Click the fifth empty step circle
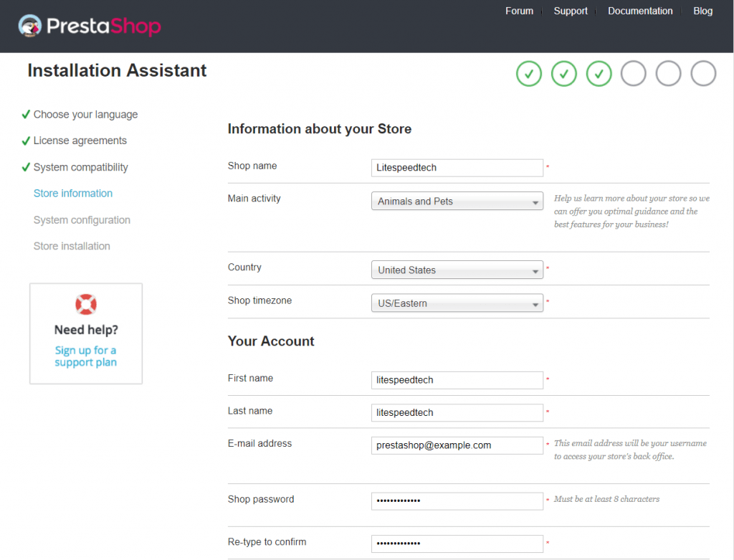 pos(669,74)
